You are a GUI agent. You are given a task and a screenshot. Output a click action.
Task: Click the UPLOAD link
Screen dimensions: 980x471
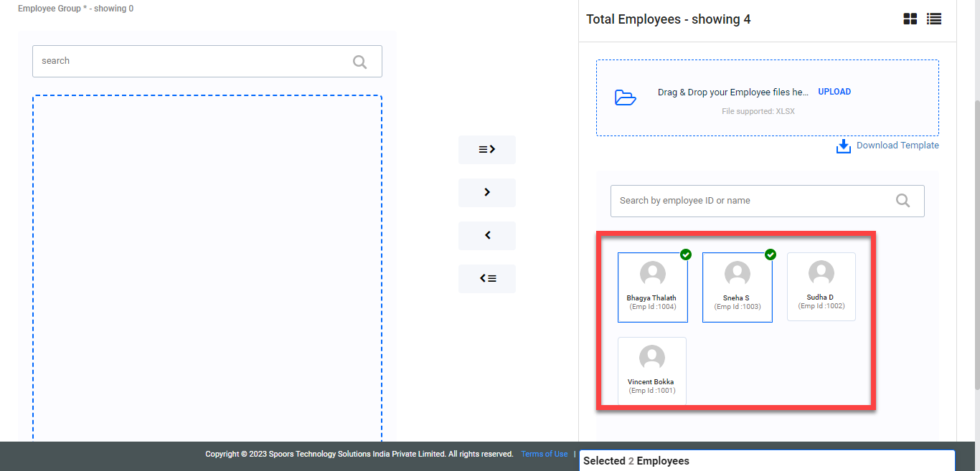point(834,92)
